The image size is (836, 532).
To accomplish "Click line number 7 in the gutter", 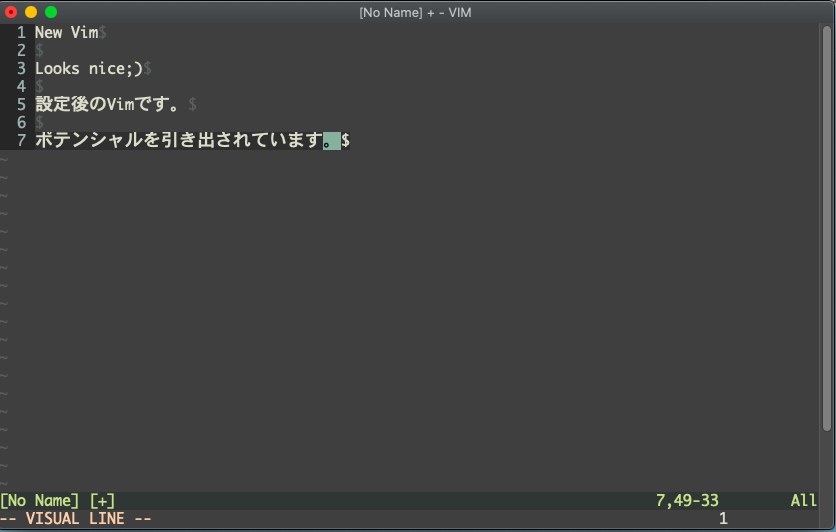I will (21, 140).
